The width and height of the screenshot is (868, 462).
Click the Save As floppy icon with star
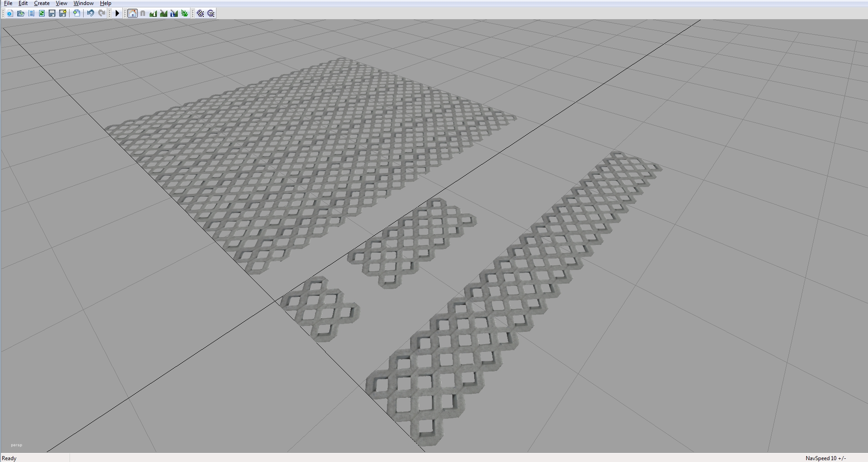(63, 14)
